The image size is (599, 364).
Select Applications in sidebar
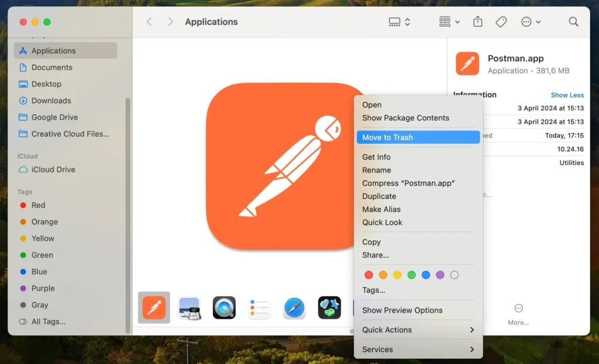tap(66, 50)
